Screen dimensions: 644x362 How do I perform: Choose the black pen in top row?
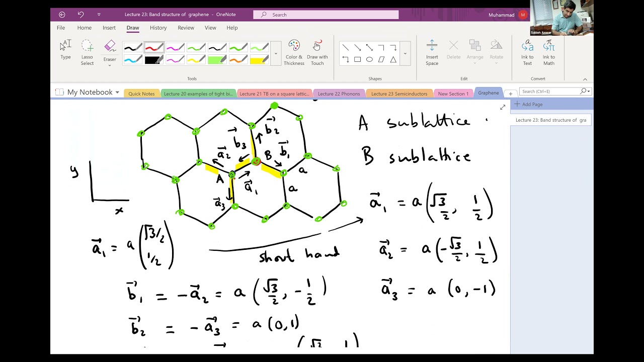[133, 48]
